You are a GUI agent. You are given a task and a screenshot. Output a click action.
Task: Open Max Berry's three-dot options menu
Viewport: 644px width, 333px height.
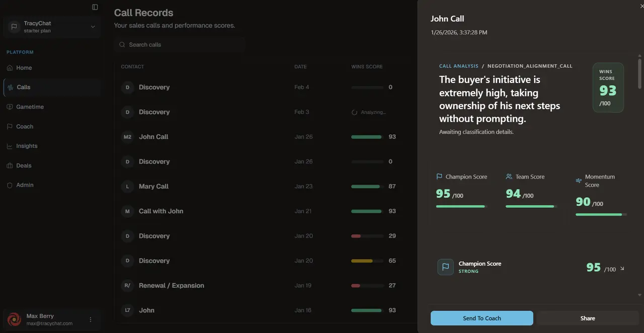tap(91, 319)
